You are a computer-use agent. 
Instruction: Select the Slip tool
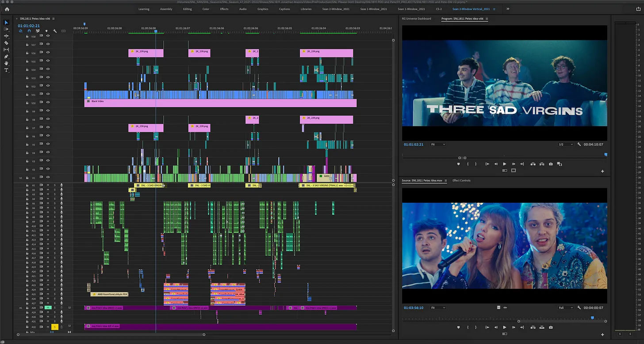(x=6, y=50)
